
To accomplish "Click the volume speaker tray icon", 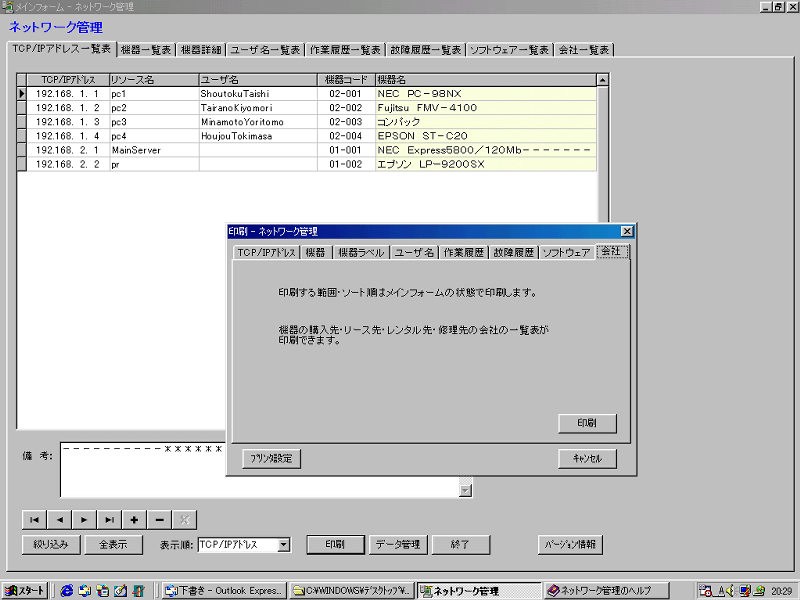I will [x=732, y=591].
